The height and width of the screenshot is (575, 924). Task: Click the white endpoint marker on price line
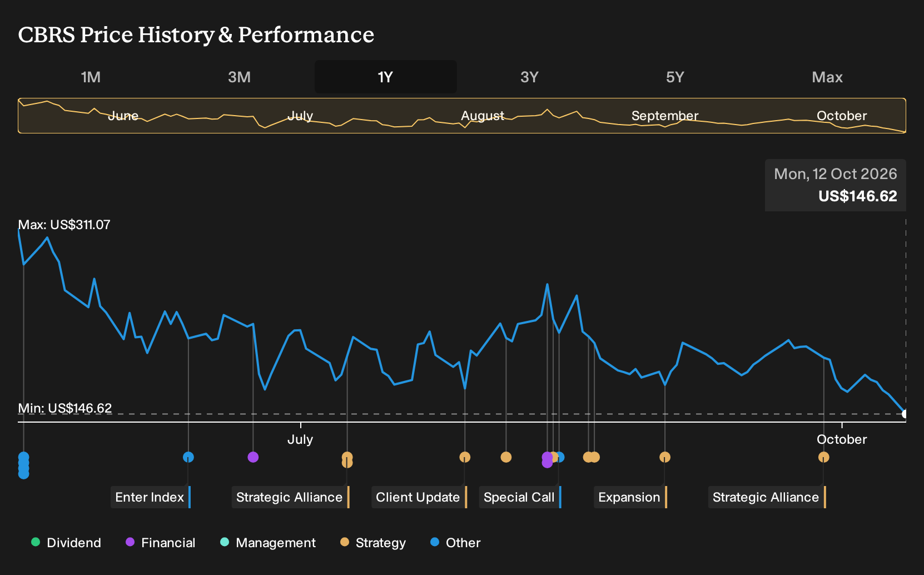tap(905, 414)
